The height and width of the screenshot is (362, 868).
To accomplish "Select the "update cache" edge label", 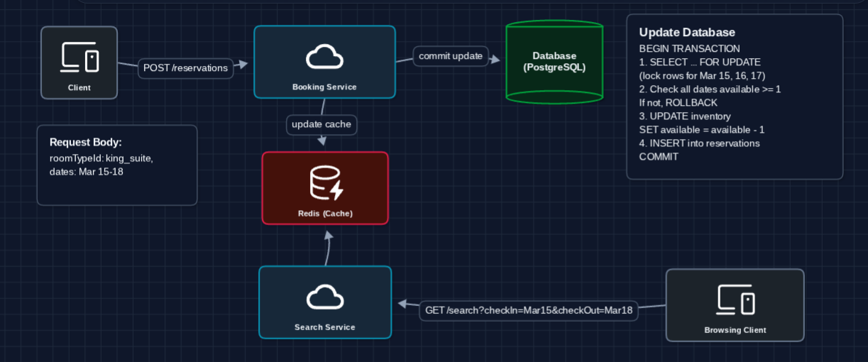I will click(x=321, y=124).
